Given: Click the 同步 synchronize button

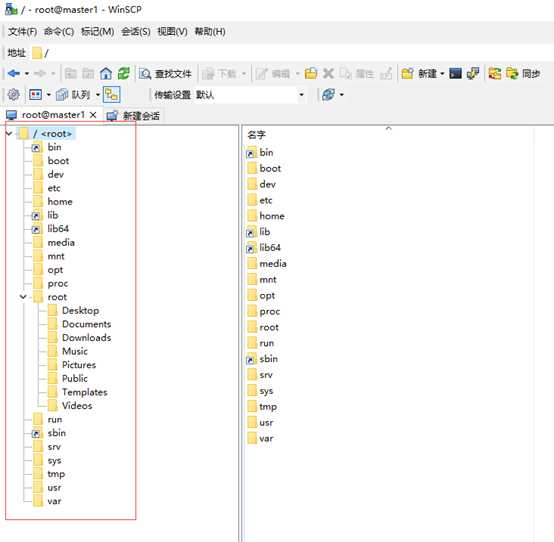Looking at the screenshot, I should [x=523, y=73].
